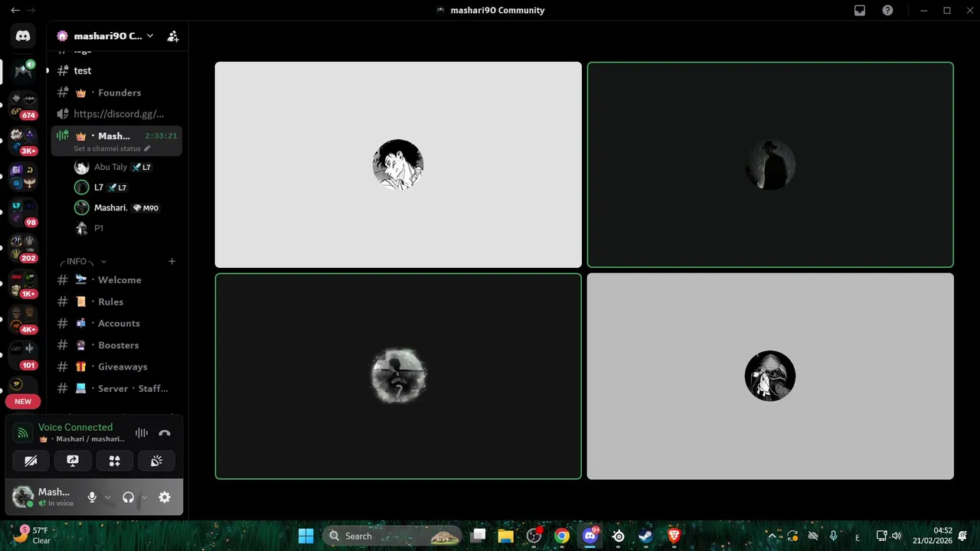
Task: Open the Inbox icon in title bar
Action: [x=860, y=11]
